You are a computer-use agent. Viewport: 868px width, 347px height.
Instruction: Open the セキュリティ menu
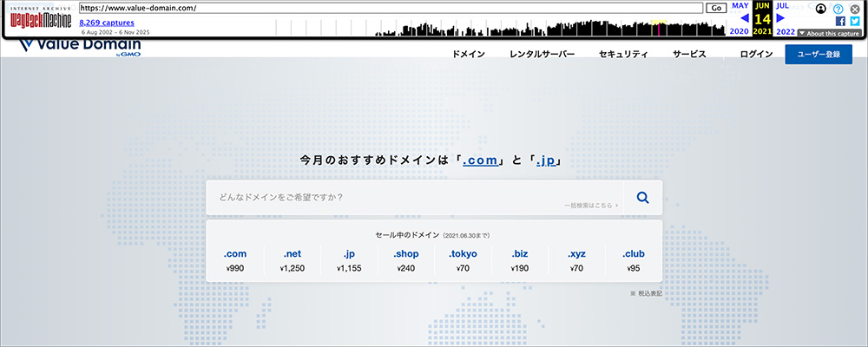(623, 55)
